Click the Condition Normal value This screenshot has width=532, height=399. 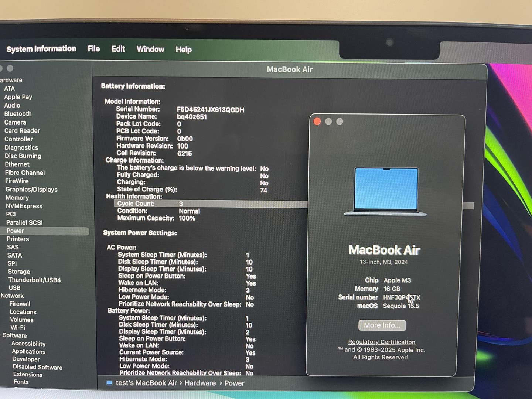tap(190, 211)
